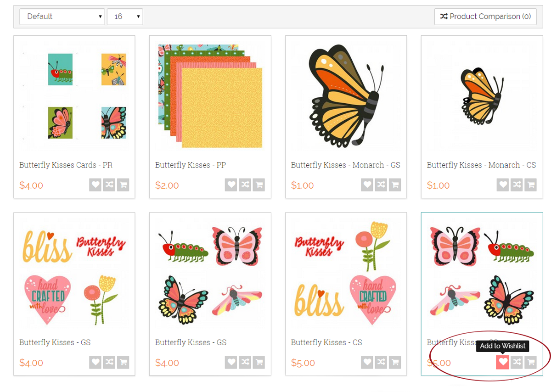Add Butterfly Kisses - PP to cart
Screen dimensions: 551x392
click(x=259, y=185)
